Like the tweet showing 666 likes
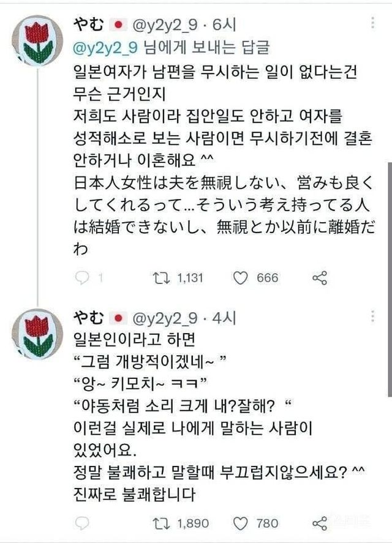The height and width of the screenshot is (543, 392). pyautogui.click(x=241, y=278)
